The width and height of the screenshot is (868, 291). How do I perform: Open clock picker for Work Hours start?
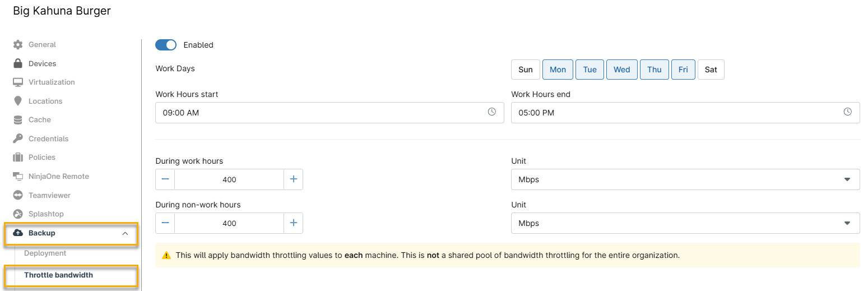[491, 112]
